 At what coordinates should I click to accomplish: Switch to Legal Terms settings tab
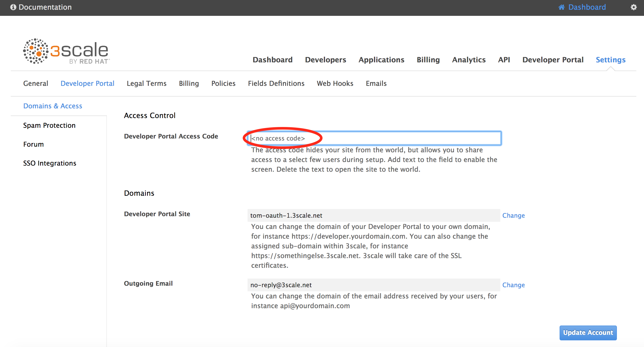coord(147,84)
